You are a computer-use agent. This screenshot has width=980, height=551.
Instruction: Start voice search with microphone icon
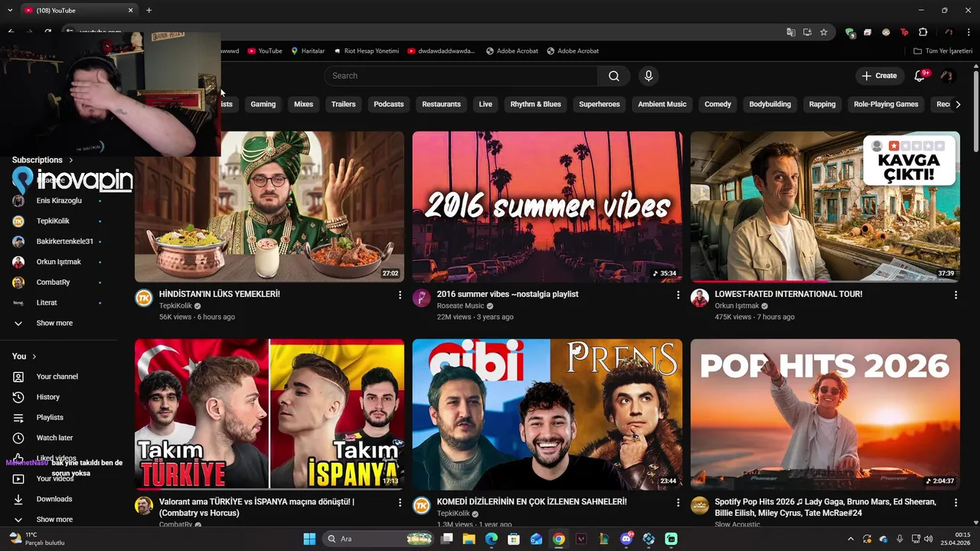pyautogui.click(x=648, y=76)
